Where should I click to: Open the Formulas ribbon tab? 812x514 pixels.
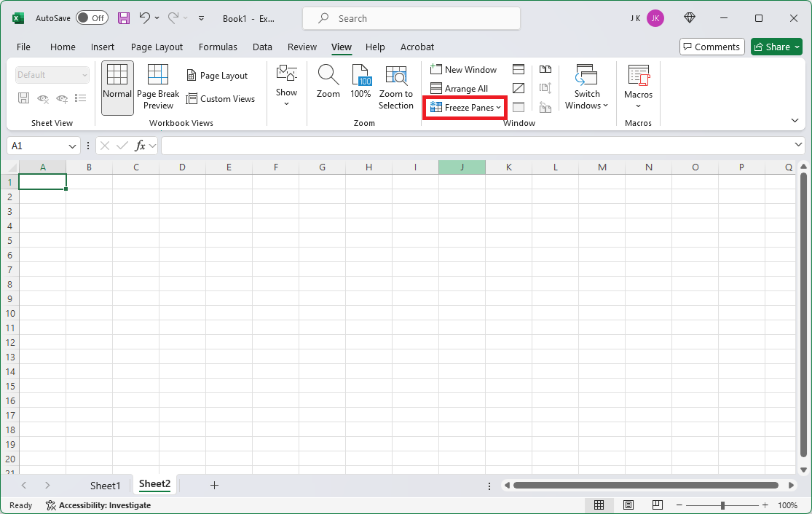(218, 47)
